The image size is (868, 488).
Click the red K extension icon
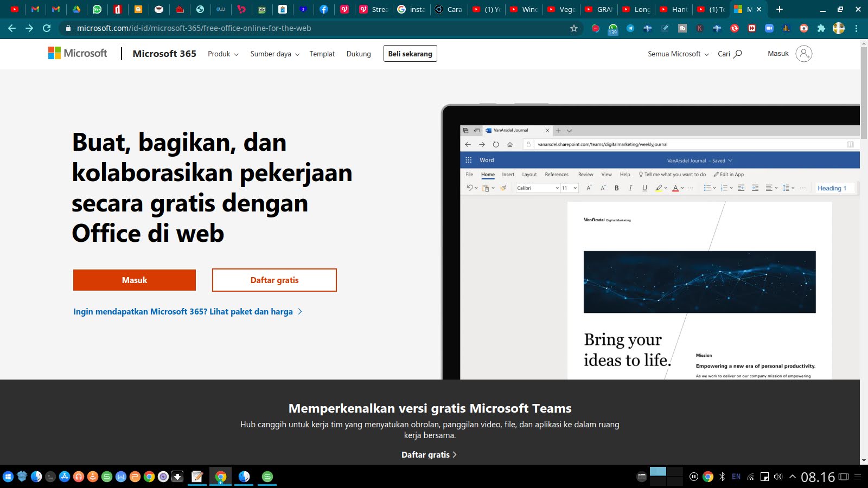[700, 28]
